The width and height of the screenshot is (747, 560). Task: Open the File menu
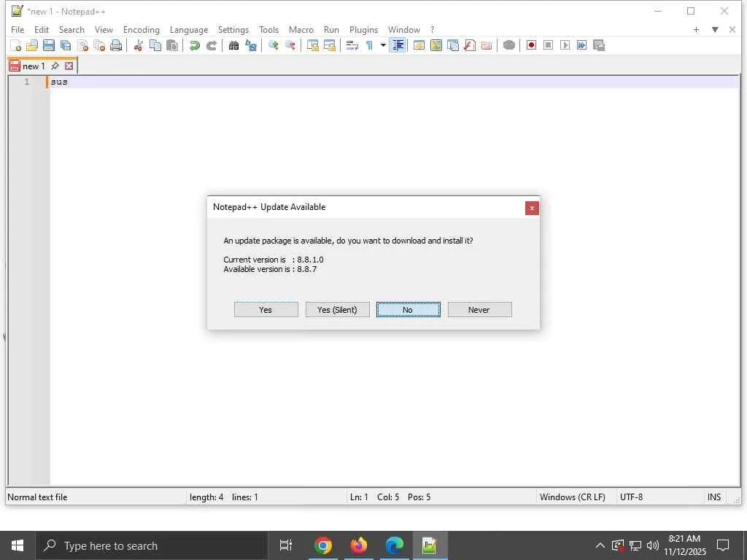click(18, 29)
